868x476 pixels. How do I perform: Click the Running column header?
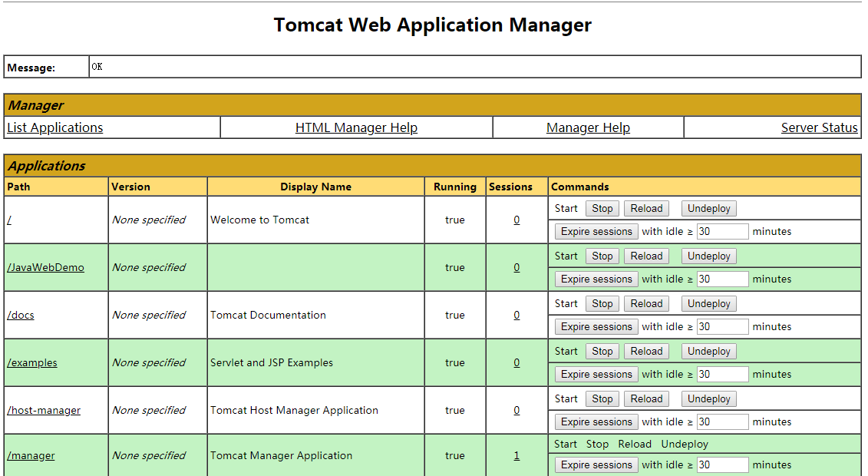(x=455, y=187)
